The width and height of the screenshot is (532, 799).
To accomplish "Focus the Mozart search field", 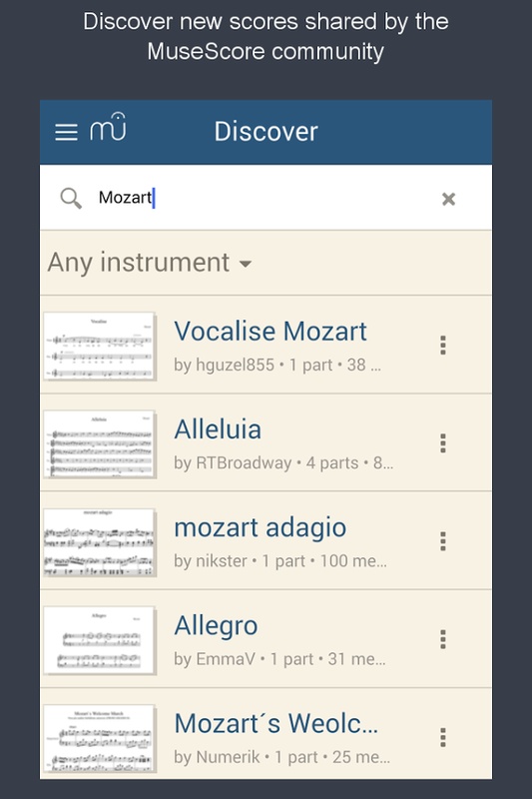I will [x=265, y=198].
